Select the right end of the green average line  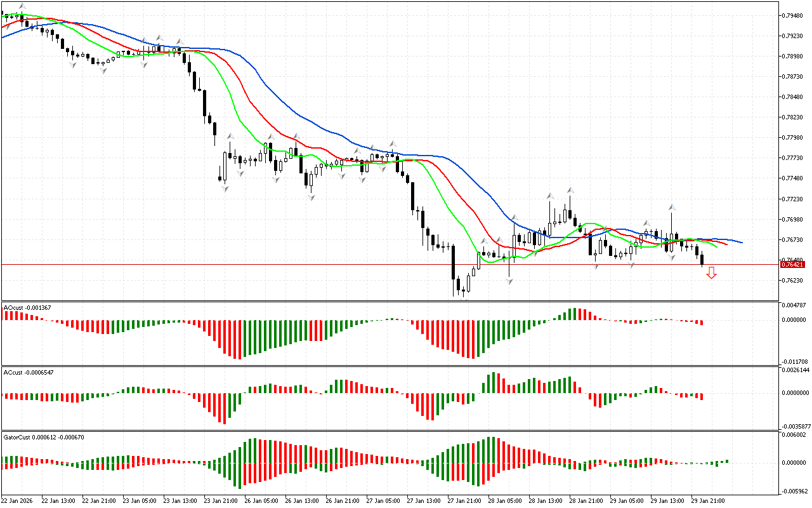pos(717,246)
